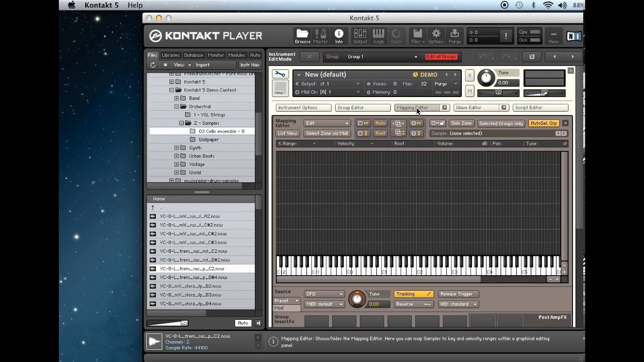The height and width of the screenshot is (362, 644).
Task: Open the Instrument Options button
Action: 303,108
